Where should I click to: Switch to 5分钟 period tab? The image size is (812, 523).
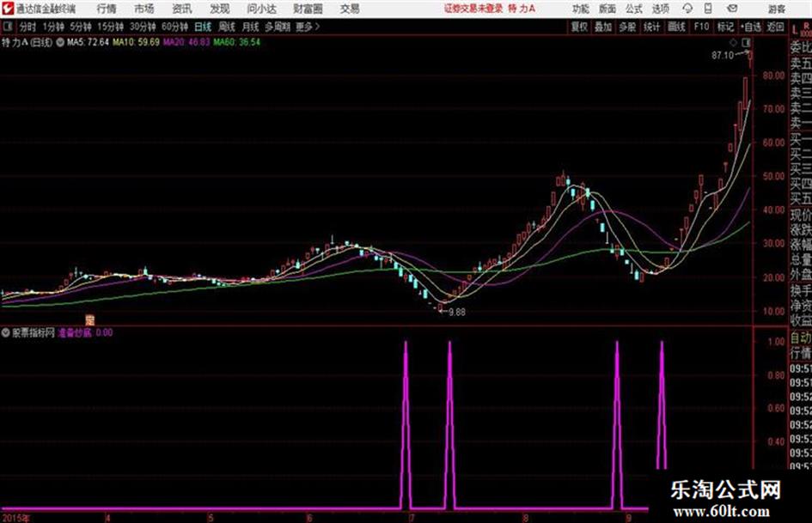[81, 27]
